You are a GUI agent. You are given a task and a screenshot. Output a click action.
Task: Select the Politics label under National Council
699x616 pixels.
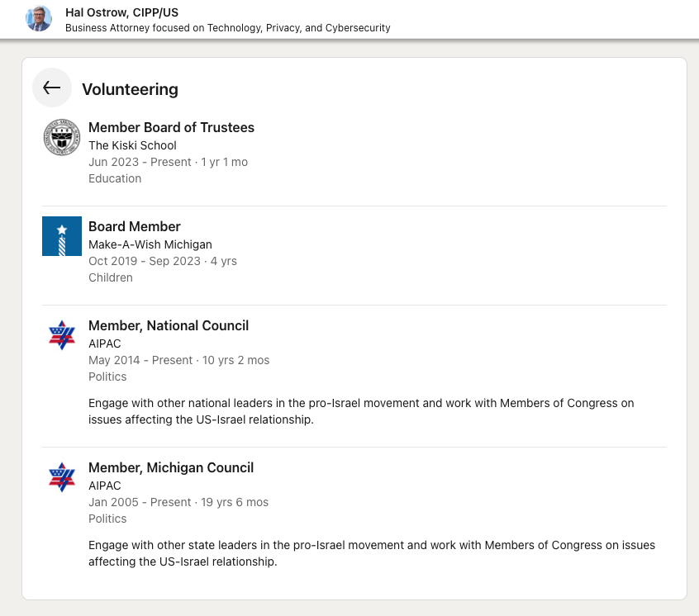tap(107, 377)
